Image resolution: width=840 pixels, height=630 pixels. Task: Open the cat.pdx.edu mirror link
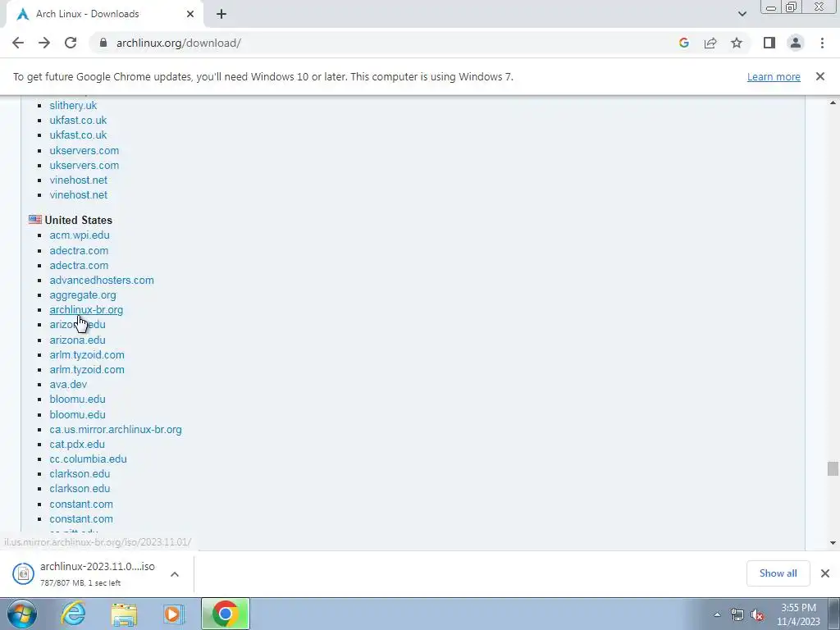[x=77, y=444]
